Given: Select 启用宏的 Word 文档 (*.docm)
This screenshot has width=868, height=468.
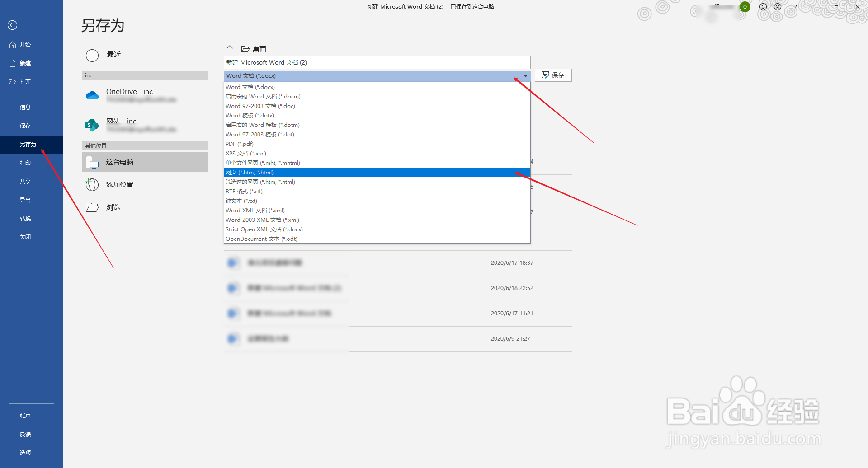Looking at the screenshot, I should pyautogui.click(x=377, y=97).
